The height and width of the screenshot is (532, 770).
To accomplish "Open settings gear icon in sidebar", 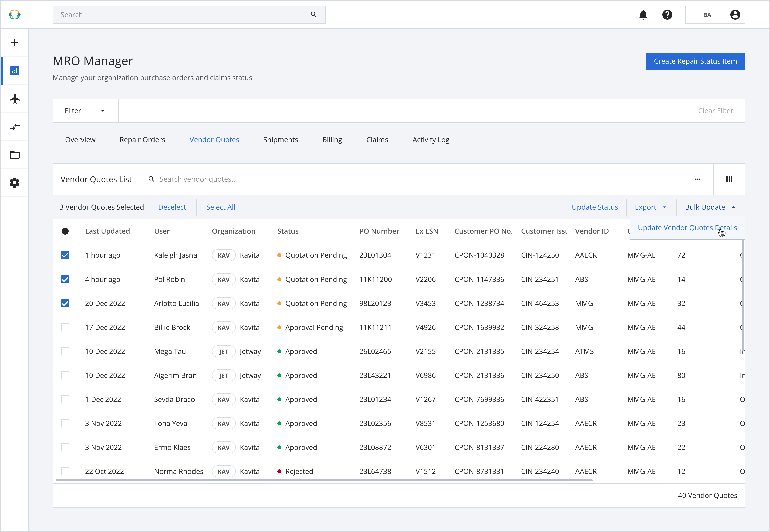I will [x=14, y=183].
